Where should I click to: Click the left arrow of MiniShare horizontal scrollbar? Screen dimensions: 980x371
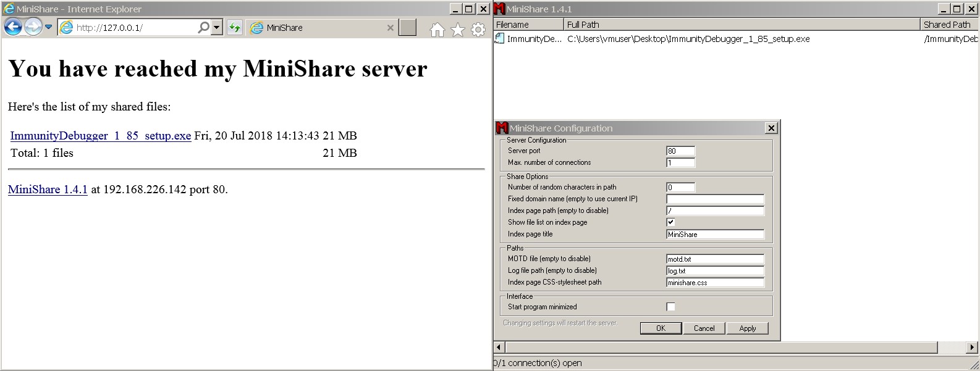point(499,347)
